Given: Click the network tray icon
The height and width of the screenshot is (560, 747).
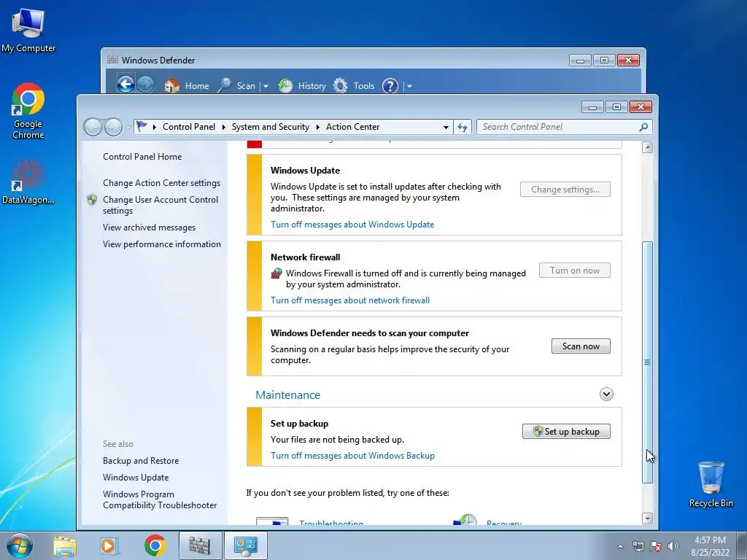Looking at the screenshot, I should click(x=638, y=546).
